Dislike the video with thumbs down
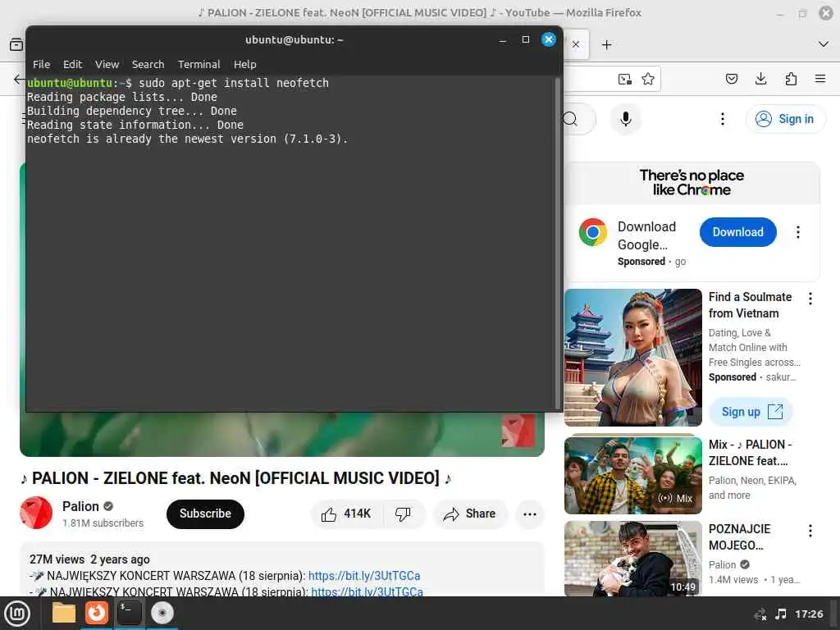 [x=403, y=514]
